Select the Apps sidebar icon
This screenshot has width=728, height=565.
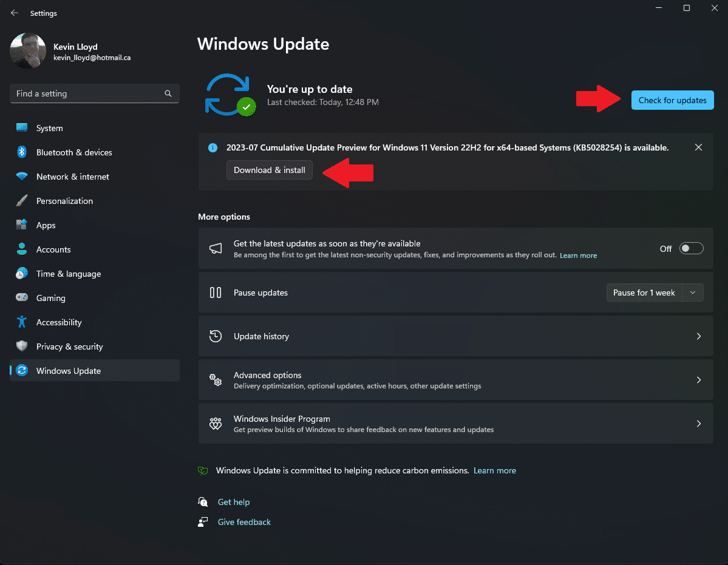pyautogui.click(x=22, y=225)
